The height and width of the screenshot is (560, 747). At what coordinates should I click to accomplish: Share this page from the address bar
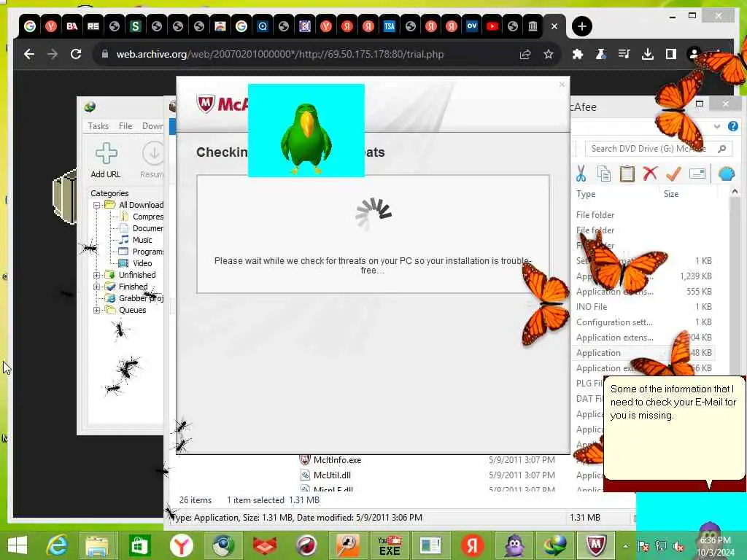tap(525, 54)
